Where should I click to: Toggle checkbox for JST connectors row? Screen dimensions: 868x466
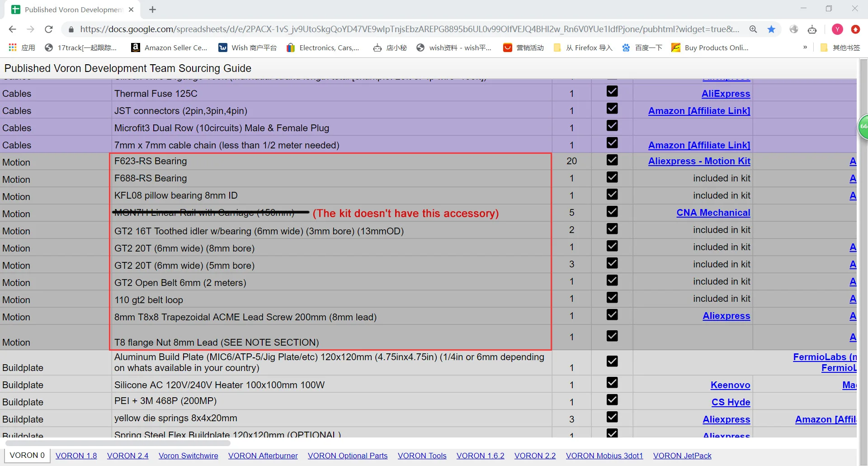click(612, 109)
